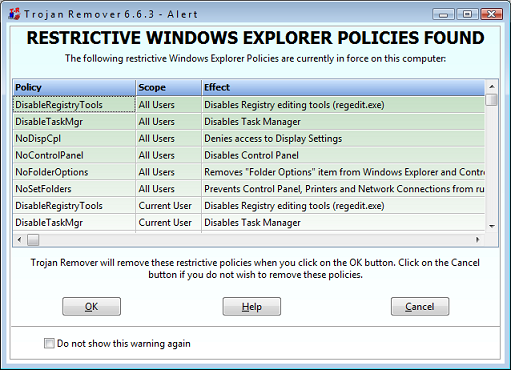Click the horizontal scrollbar's left arrow
The height and width of the screenshot is (370, 511).
(x=19, y=240)
